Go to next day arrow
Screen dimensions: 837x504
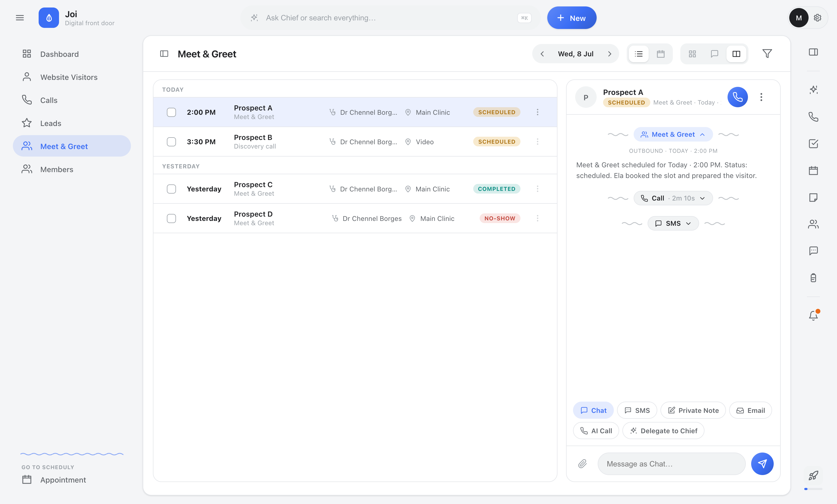tap(610, 54)
